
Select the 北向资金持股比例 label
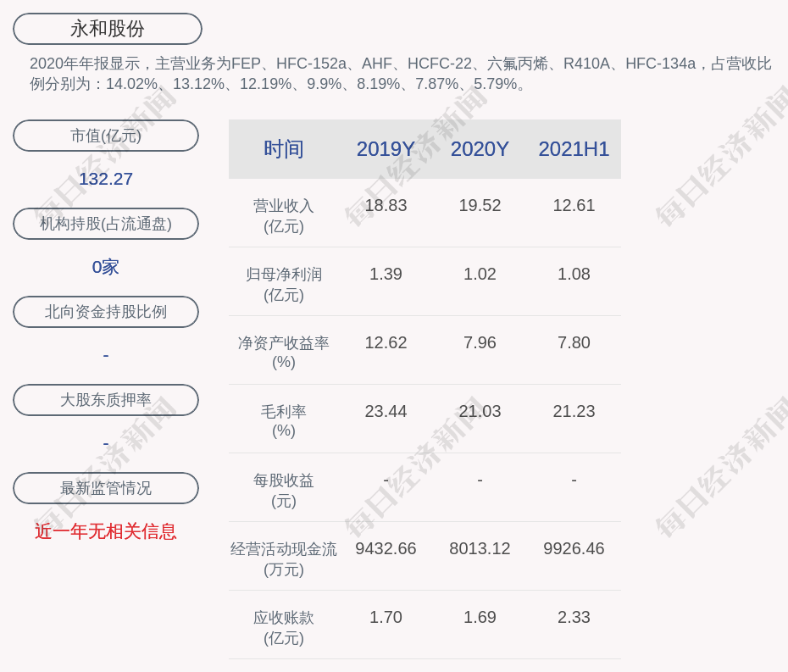[106, 312]
